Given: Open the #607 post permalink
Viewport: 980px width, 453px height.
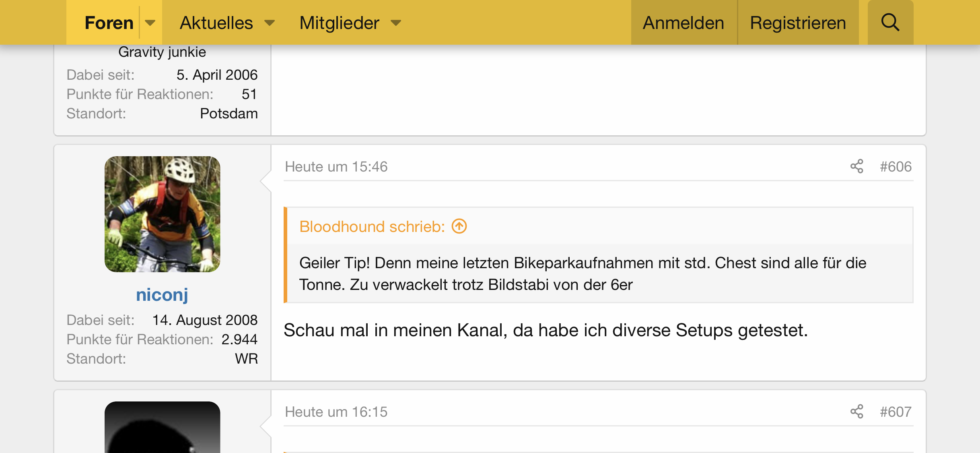Looking at the screenshot, I should click(x=896, y=412).
